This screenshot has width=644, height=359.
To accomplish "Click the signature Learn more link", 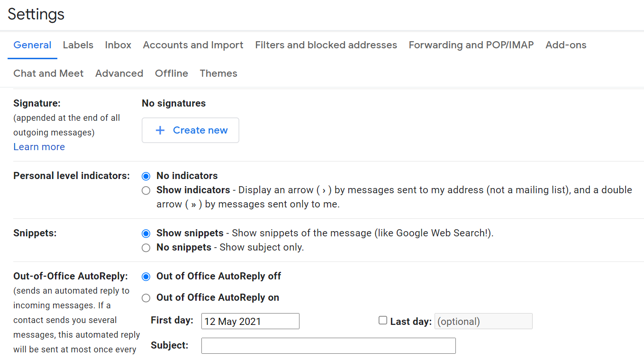I will click(x=39, y=147).
